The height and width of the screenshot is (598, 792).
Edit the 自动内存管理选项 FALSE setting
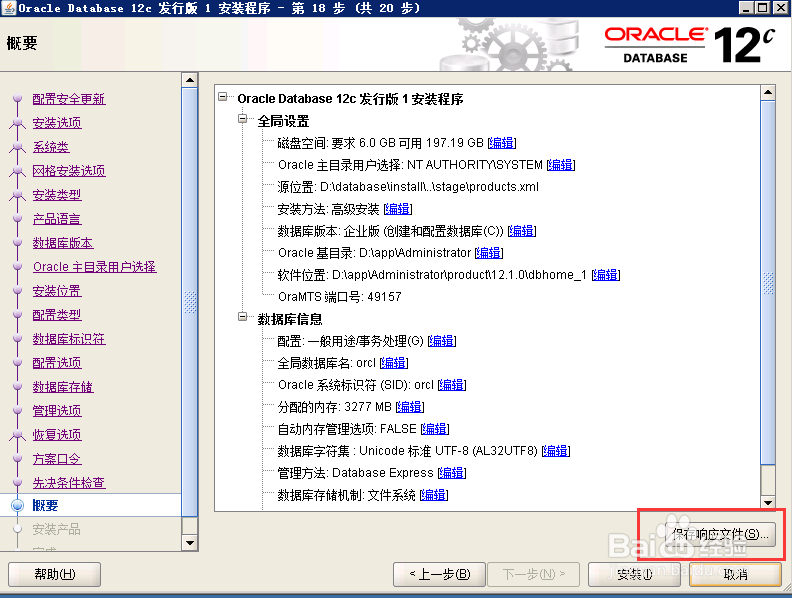[434, 429]
